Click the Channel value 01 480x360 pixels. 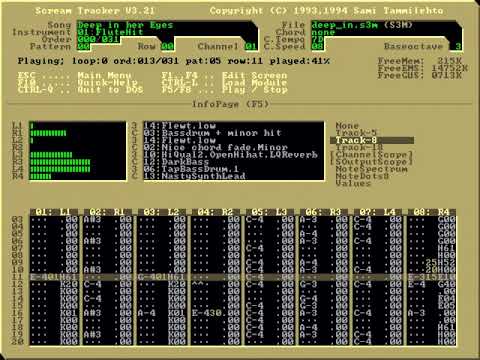coord(251,46)
